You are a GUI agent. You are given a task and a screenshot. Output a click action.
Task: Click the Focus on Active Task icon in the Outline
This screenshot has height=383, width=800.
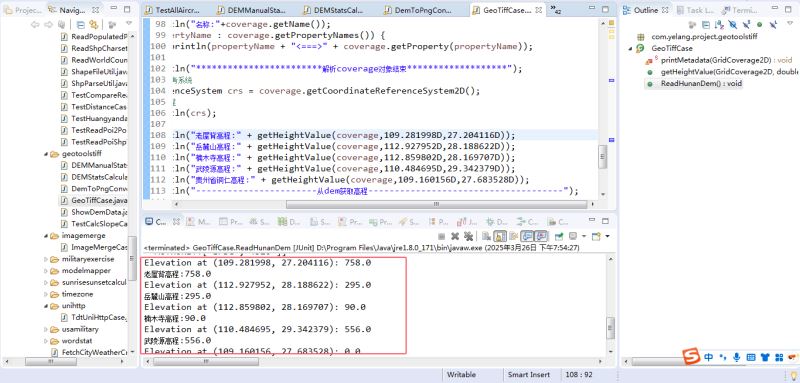click(x=692, y=24)
